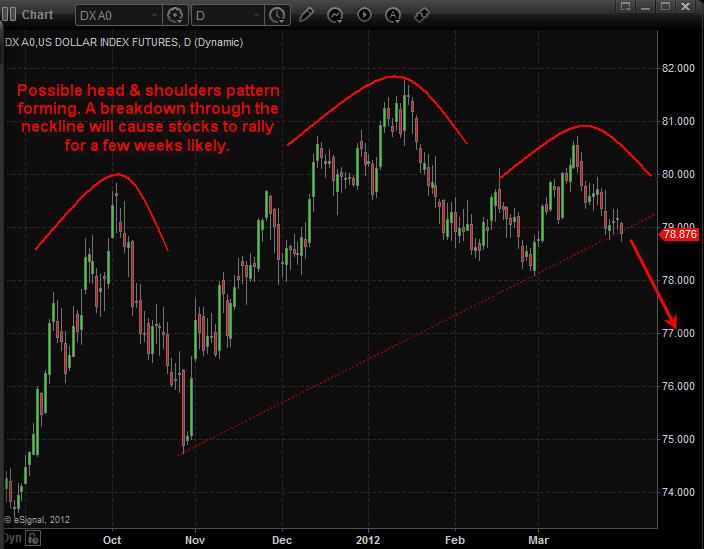Expand the DX A0 symbol dropdown arrow
The width and height of the screenshot is (704, 549).
154,16
